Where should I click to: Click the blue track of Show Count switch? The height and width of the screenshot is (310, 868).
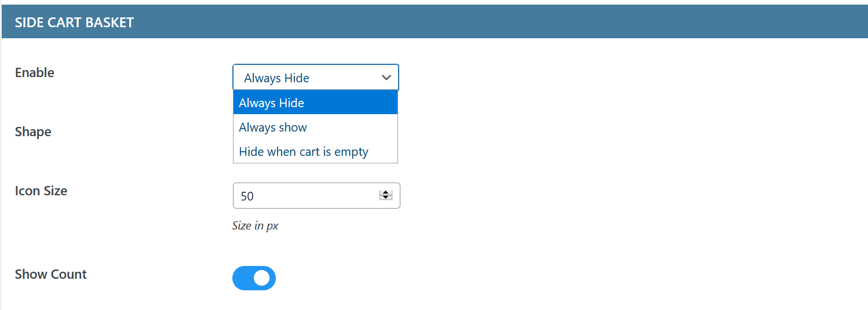coord(243,278)
